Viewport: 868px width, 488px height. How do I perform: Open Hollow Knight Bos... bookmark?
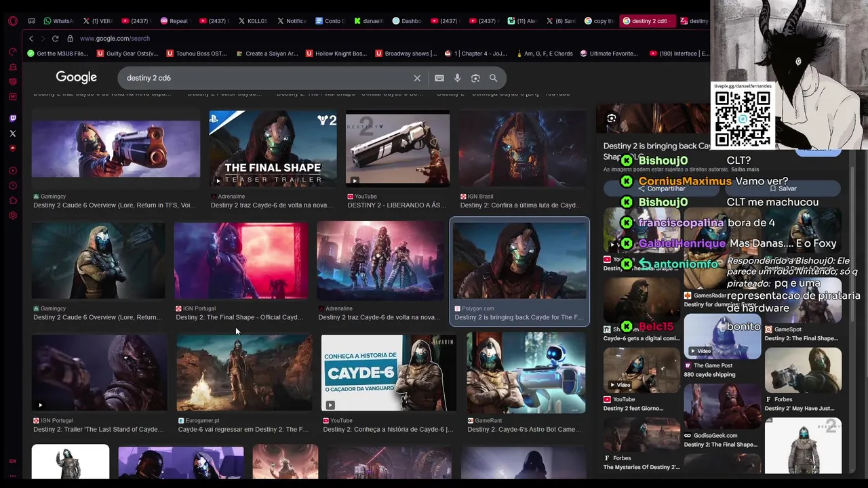pos(336,54)
